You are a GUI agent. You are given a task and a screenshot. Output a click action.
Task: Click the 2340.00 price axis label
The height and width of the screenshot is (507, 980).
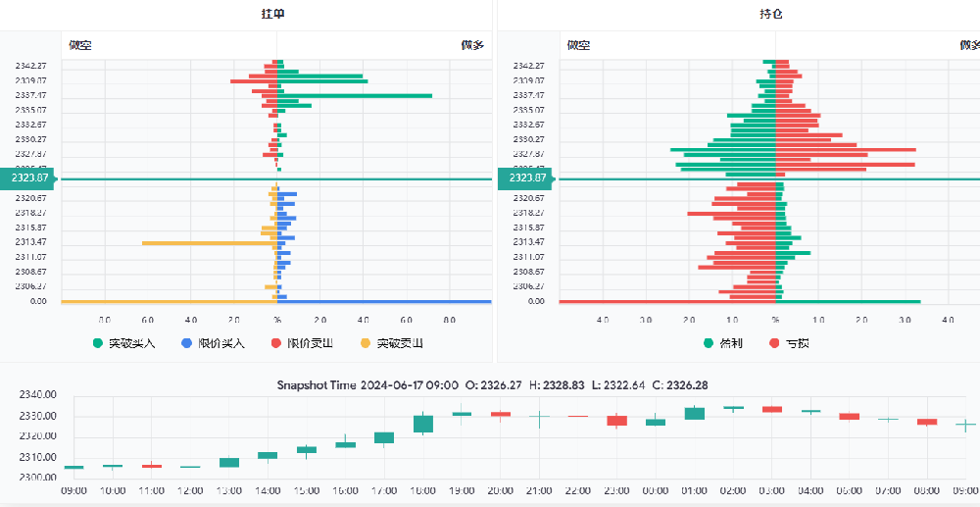coord(38,395)
